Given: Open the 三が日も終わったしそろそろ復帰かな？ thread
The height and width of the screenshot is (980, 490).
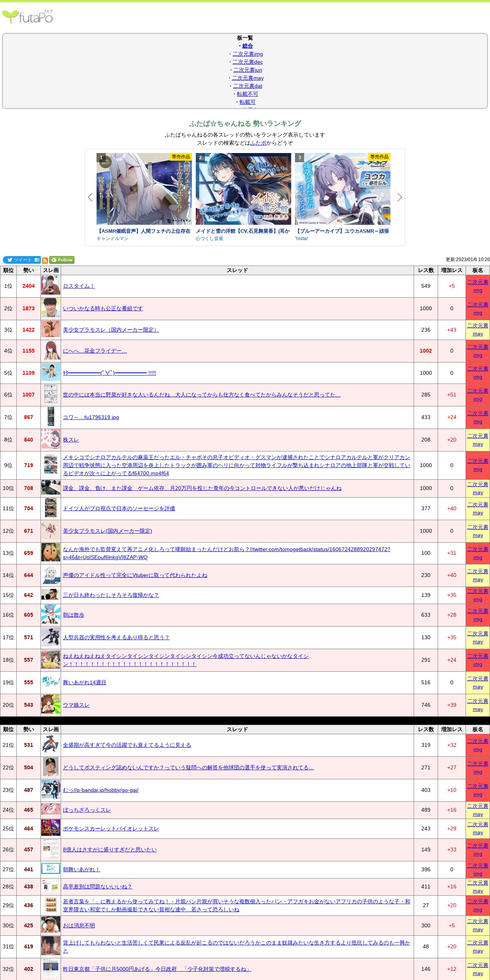Looking at the screenshot, I should pyautogui.click(x=111, y=595).
